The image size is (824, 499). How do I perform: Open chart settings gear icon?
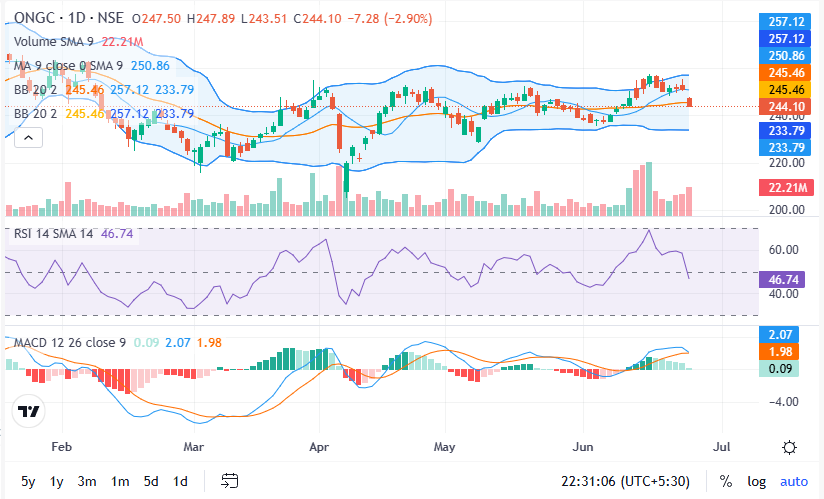click(x=789, y=448)
